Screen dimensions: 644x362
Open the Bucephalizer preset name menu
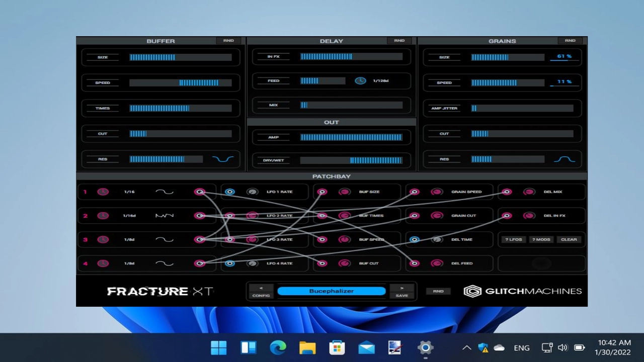332,291
